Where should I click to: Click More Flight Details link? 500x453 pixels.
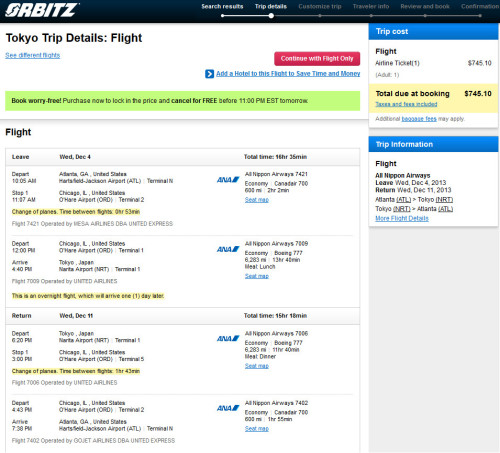(402, 218)
